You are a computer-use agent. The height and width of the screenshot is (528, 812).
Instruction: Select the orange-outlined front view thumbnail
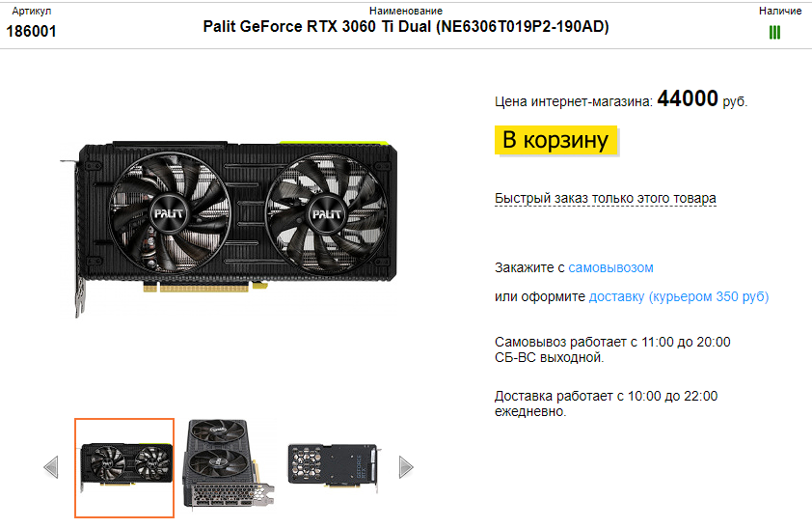pos(124,468)
